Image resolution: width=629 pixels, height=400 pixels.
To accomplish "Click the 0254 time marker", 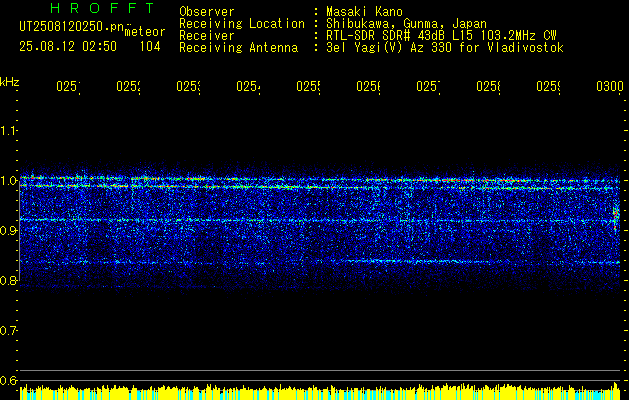I will (248, 87).
